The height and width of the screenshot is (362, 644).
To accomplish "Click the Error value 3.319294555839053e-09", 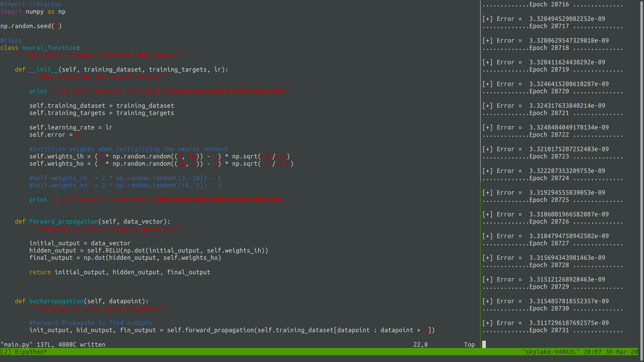I will click(x=567, y=193).
